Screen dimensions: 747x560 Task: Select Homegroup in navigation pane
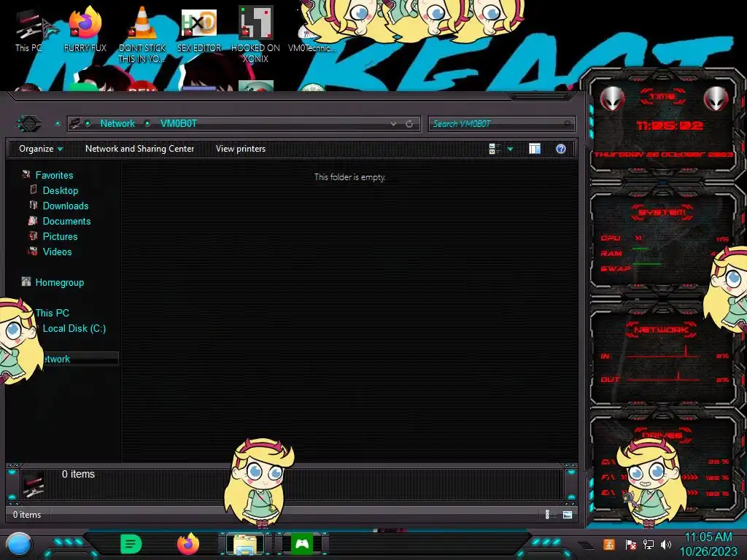(x=60, y=282)
